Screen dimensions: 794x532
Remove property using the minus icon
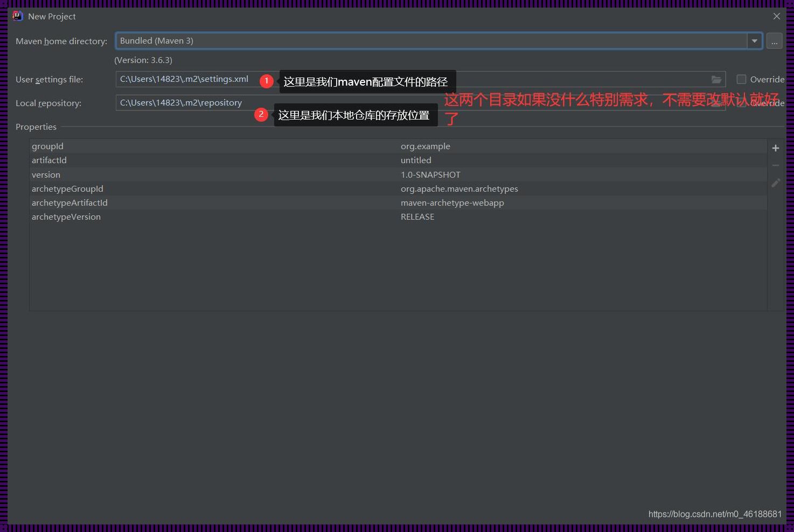(776, 165)
